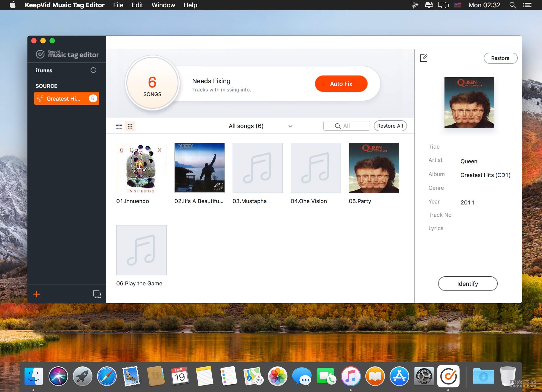The image size is (542, 392).
Task: Click the iTunes refresh icon in sidebar
Action: [93, 70]
